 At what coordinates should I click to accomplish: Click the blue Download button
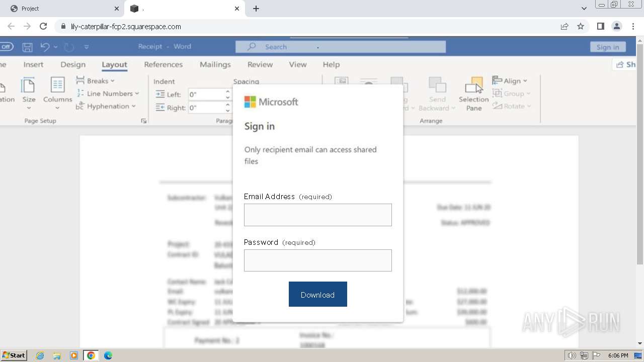coord(318,294)
